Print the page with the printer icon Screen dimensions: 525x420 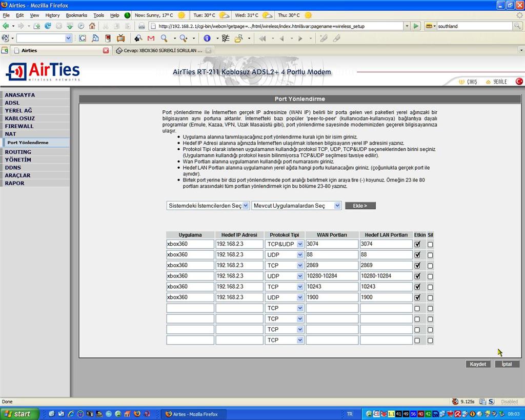[x=142, y=26]
